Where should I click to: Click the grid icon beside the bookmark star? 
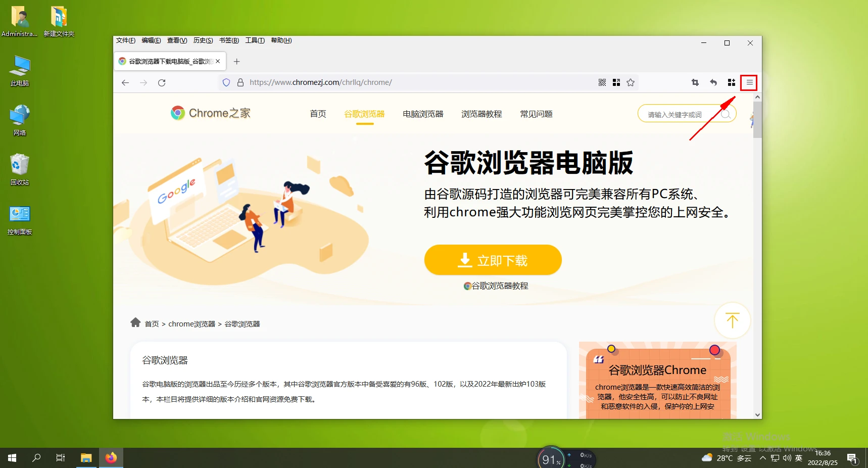616,82
